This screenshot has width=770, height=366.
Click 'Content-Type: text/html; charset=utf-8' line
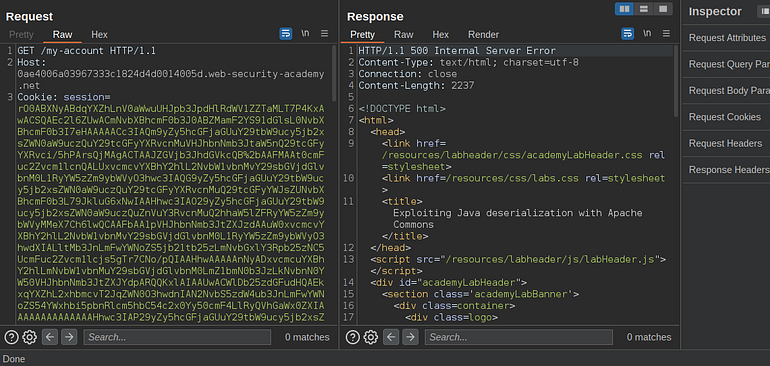click(x=468, y=62)
